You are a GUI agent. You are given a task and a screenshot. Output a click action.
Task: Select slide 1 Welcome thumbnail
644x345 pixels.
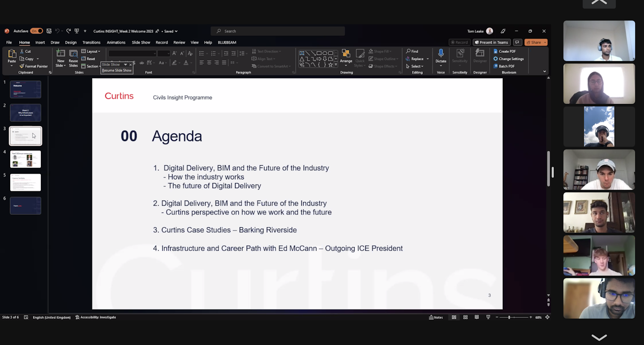tap(25, 89)
